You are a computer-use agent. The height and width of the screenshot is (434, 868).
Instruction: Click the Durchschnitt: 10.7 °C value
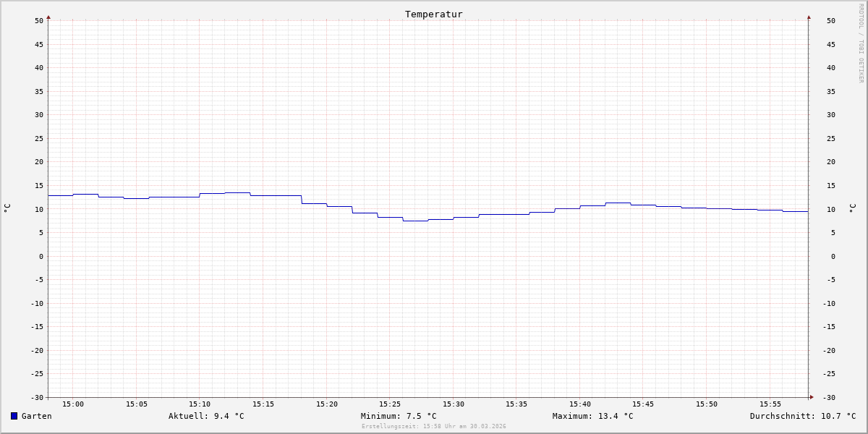(803, 416)
